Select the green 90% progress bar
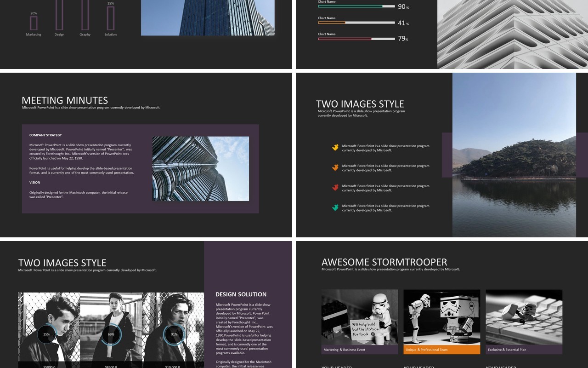 (x=356, y=6)
